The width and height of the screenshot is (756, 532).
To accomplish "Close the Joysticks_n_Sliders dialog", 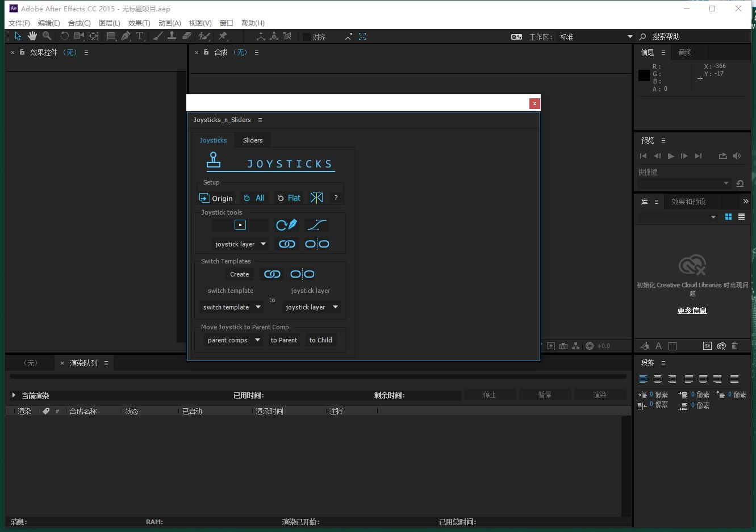I will click(534, 103).
